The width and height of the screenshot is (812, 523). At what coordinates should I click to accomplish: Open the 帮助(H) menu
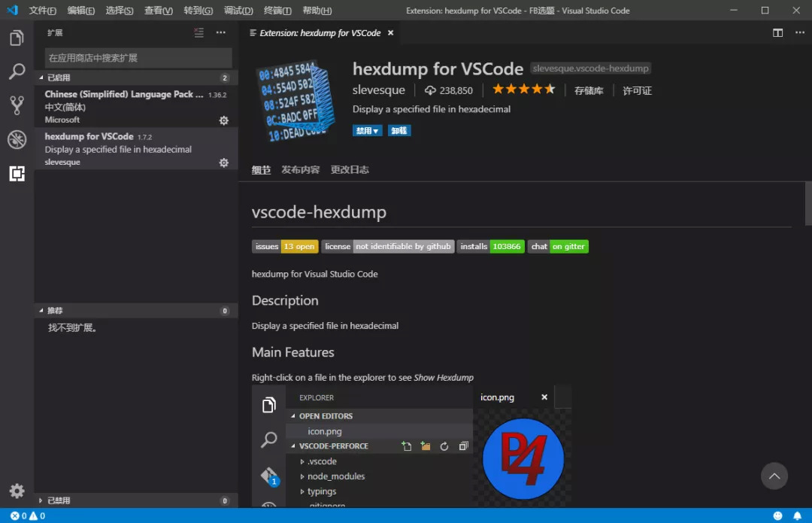317,11
